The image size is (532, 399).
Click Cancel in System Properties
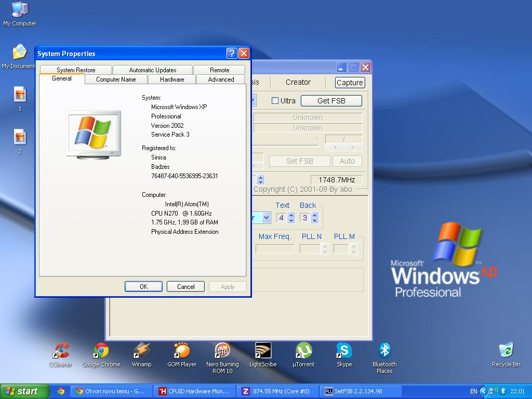click(x=185, y=286)
